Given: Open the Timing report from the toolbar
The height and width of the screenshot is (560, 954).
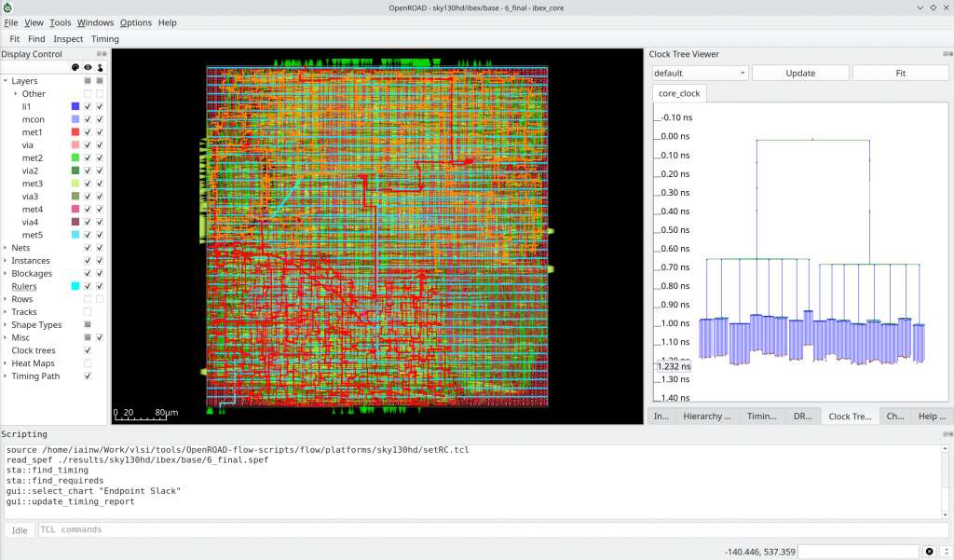Looking at the screenshot, I should coord(105,38).
